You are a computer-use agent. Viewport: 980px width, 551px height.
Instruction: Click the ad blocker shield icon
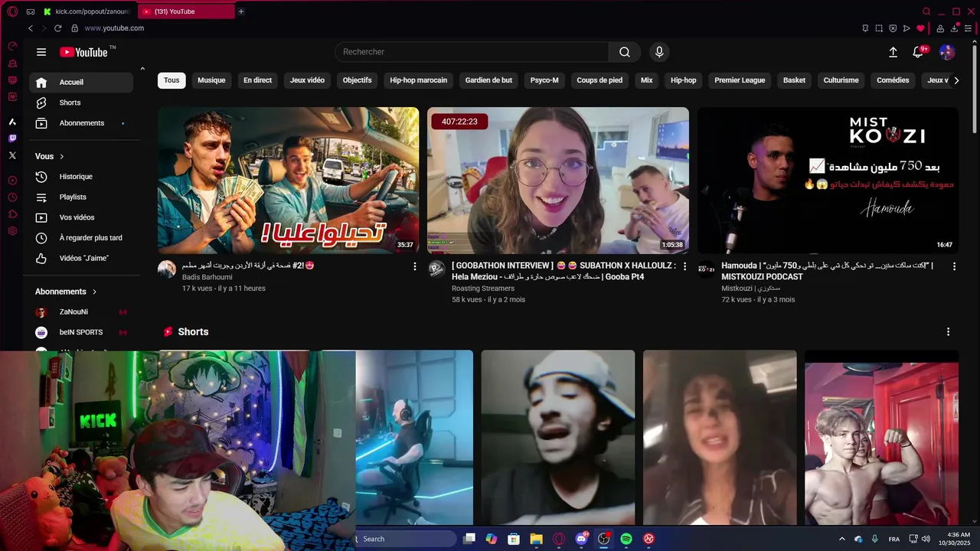893,28
